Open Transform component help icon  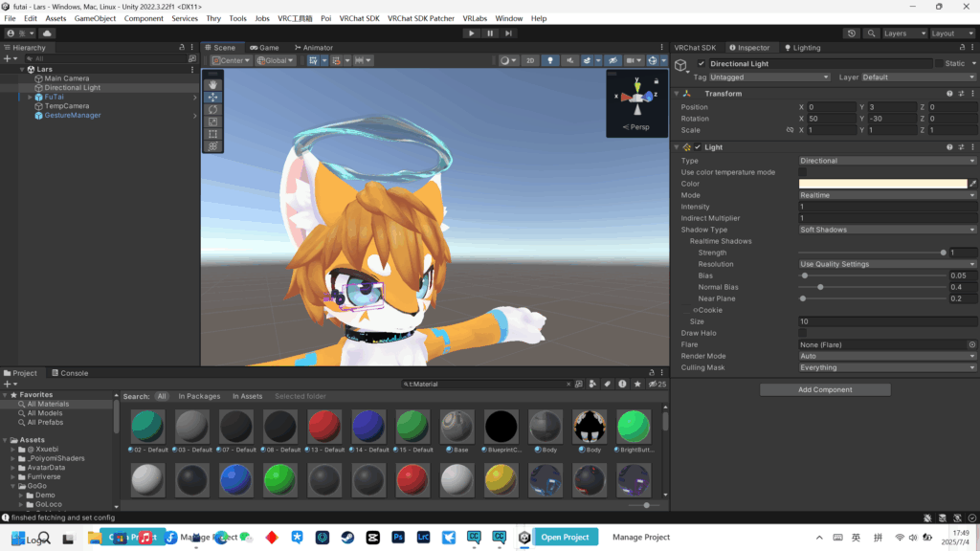pyautogui.click(x=949, y=94)
